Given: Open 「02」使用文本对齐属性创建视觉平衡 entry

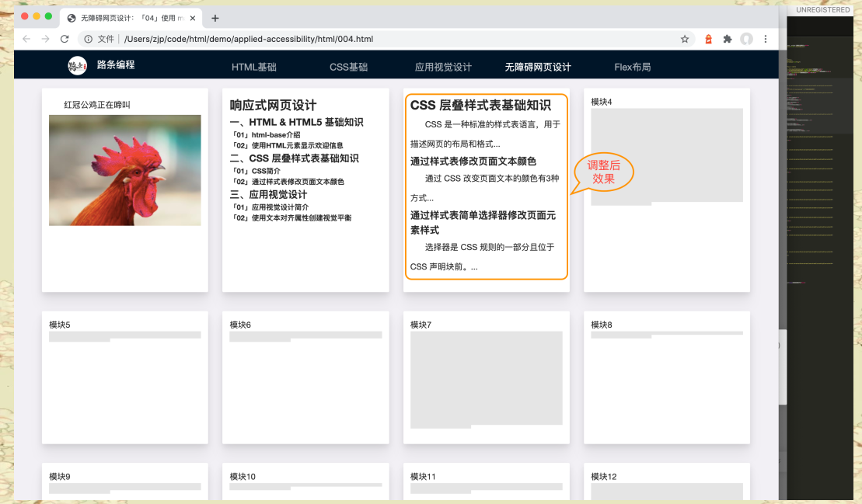Looking at the screenshot, I should pos(291,218).
